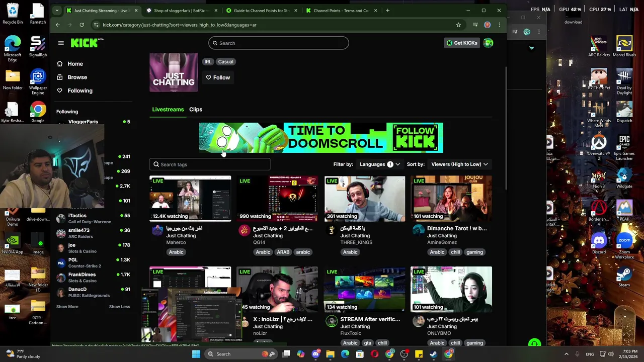
Task: Open Recycle Bin desktop icon
Action: pyautogui.click(x=13, y=14)
